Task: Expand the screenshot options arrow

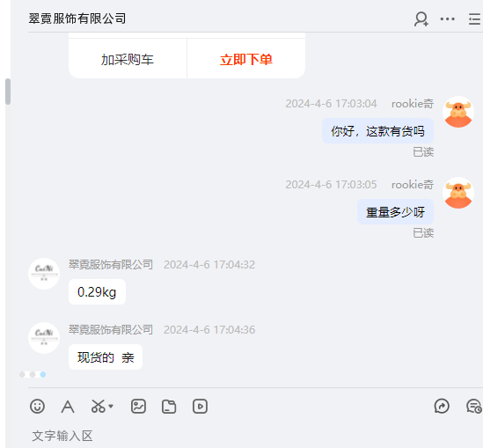Action: (111, 406)
